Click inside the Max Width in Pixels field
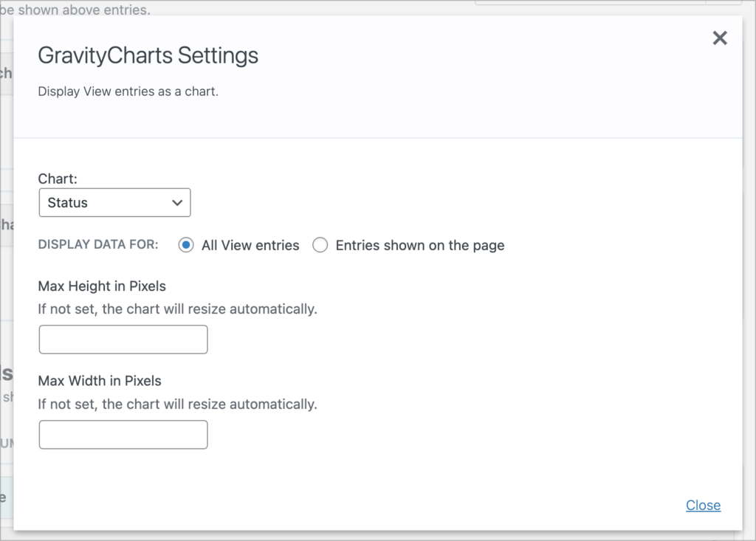 (x=123, y=434)
